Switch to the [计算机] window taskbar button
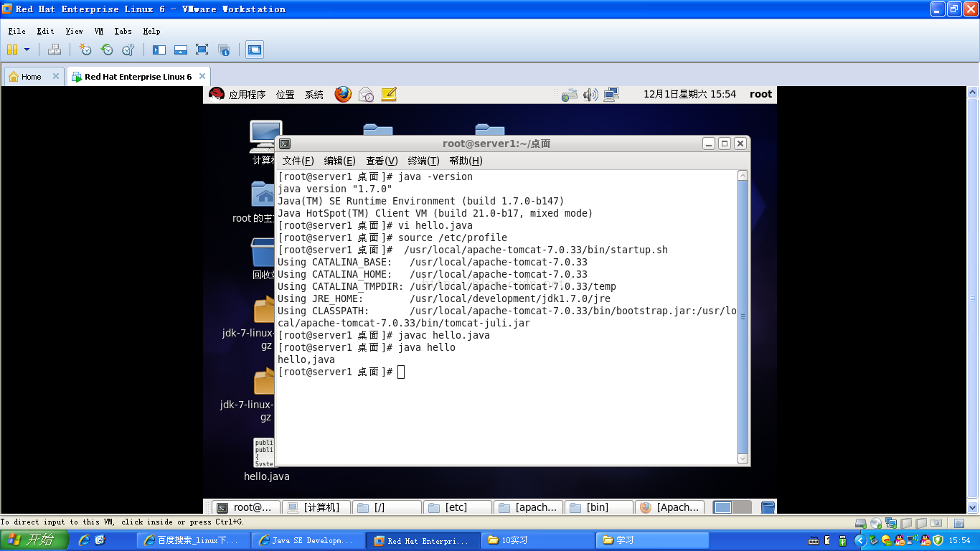The height and width of the screenshot is (551, 980). 315,507
